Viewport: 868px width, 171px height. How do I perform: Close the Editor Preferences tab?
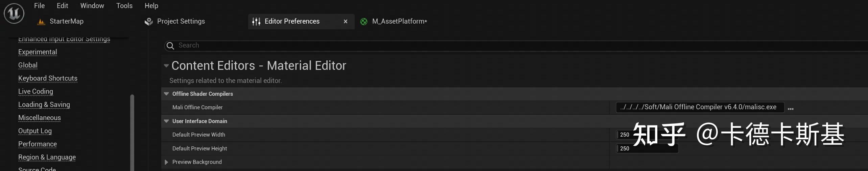(x=346, y=22)
